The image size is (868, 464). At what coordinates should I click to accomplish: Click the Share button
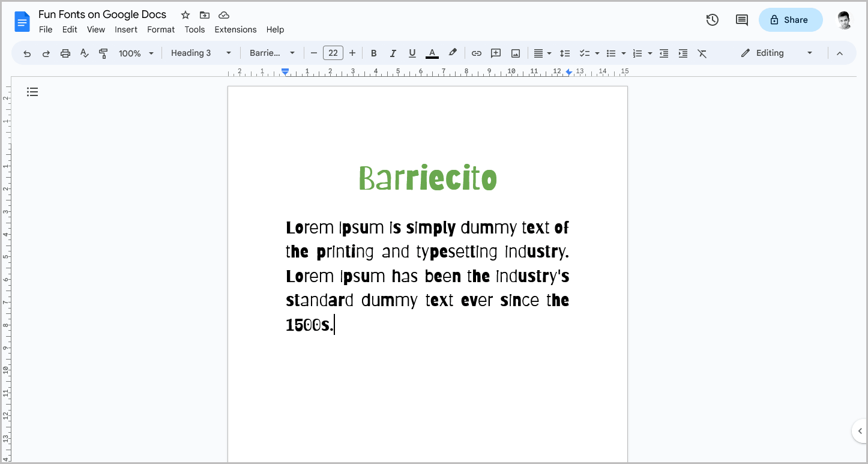tap(791, 20)
